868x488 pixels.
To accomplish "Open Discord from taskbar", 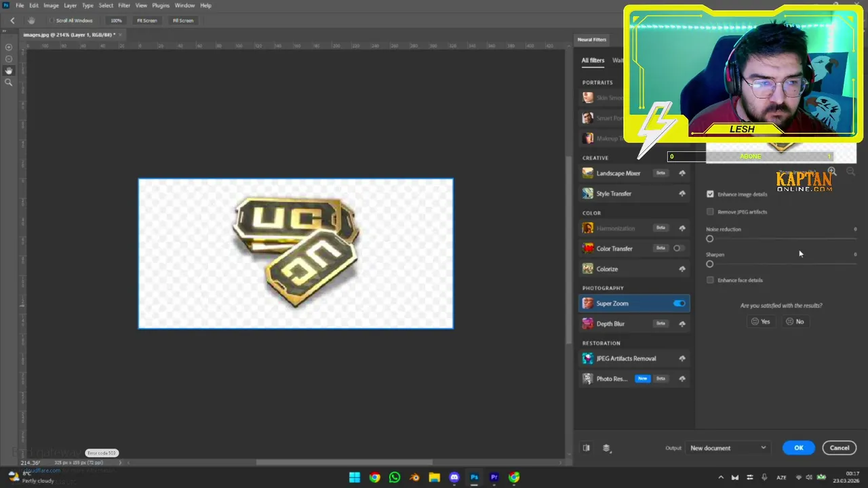I will pos(454,477).
